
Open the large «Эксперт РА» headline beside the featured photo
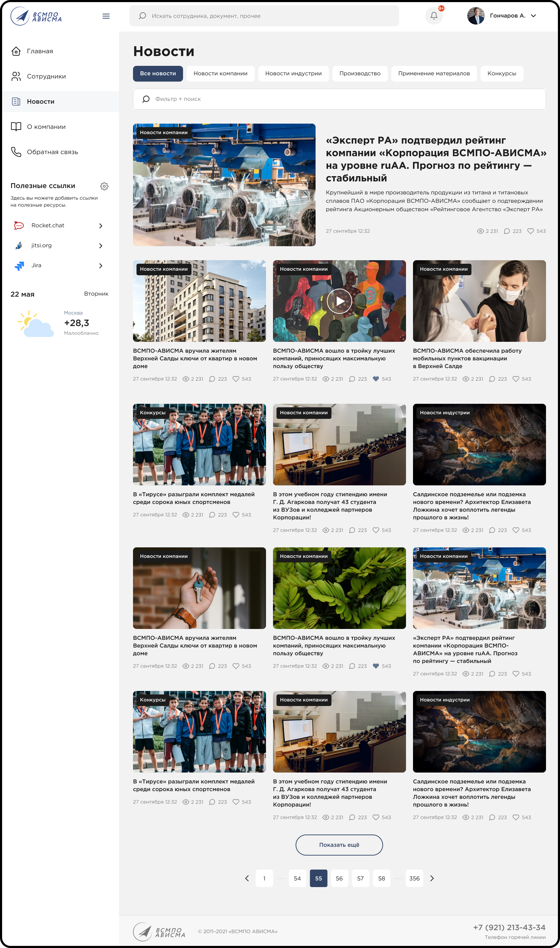pyautogui.click(x=436, y=159)
